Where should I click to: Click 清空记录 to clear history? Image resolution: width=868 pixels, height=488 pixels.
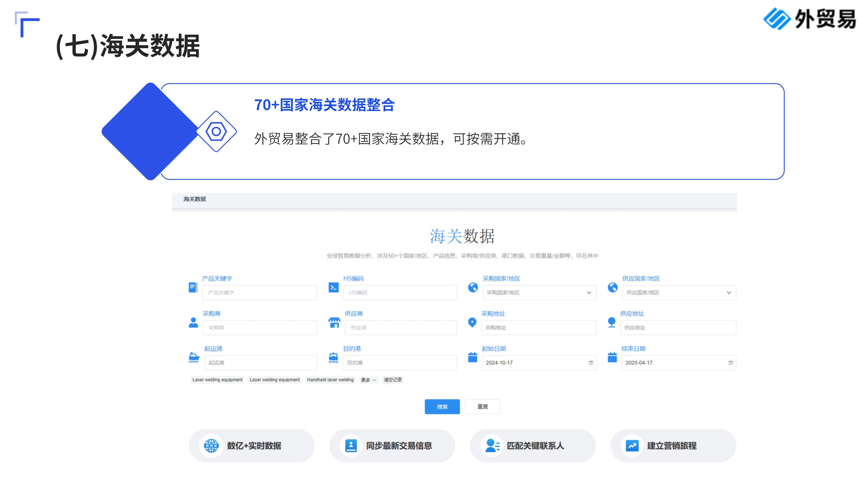[x=393, y=380]
